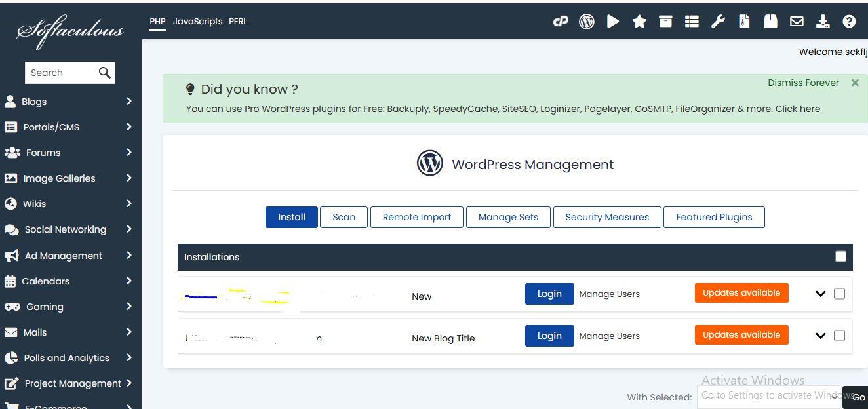Check the box for 'New Blog Title' installation
868x409 pixels.
pyautogui.click(x=839, y=336)
